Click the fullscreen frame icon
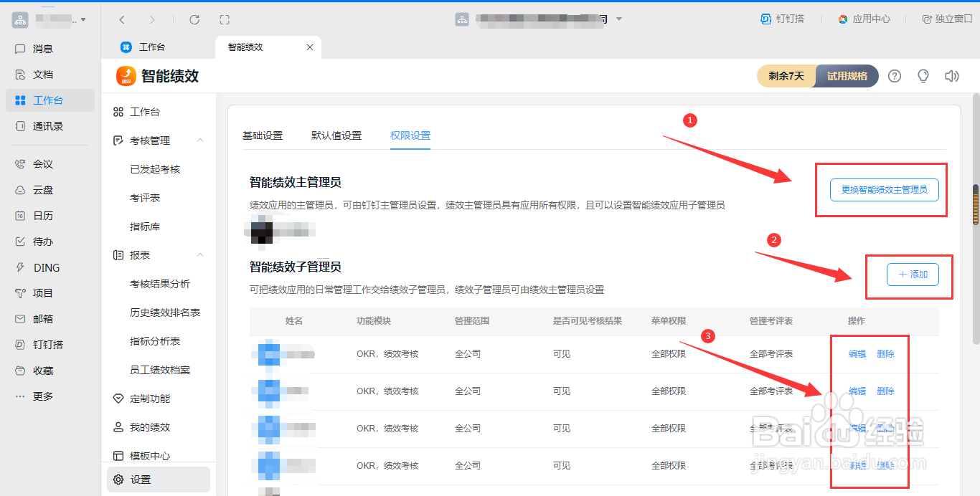Viewport: 980px width, 496px height. point(225,19)
